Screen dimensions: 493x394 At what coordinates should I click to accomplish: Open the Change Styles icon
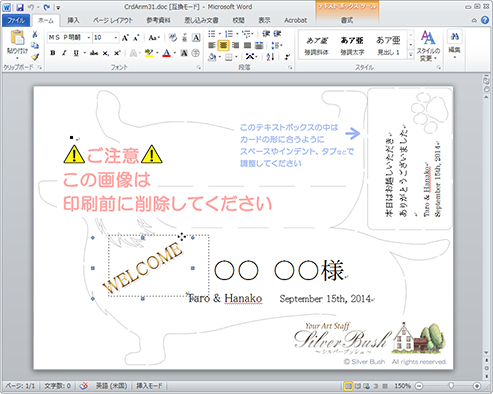coord(428,46)
